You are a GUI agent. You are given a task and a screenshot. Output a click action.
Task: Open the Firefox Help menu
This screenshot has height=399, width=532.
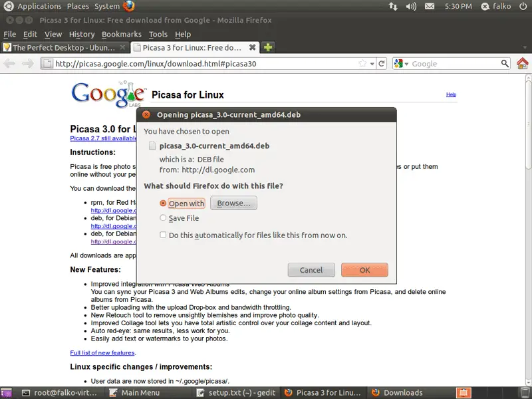(183, 35)
